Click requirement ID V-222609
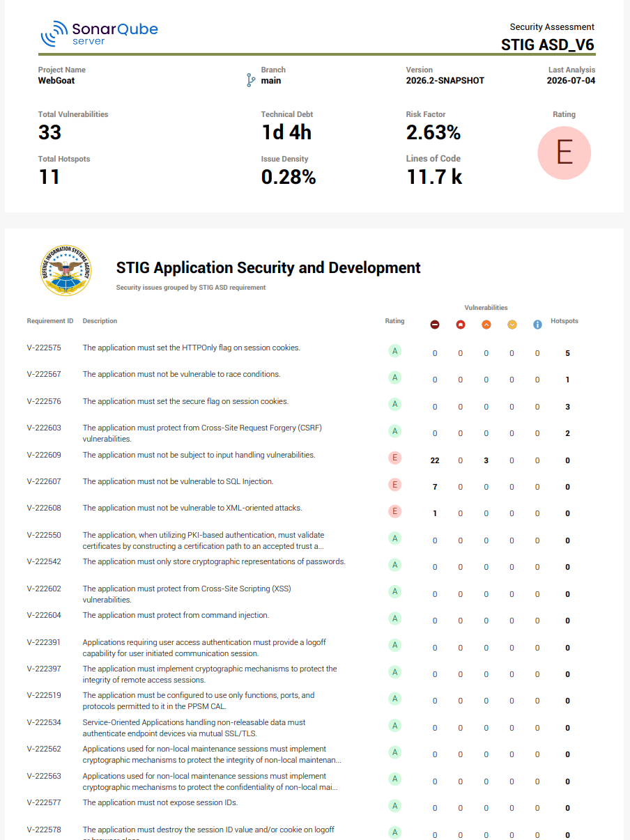The image size is (630, 840). click(x=44, y=455)
